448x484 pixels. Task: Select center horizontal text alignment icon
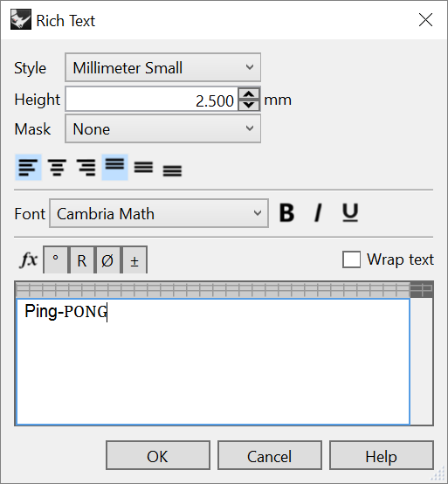point(57,167)
